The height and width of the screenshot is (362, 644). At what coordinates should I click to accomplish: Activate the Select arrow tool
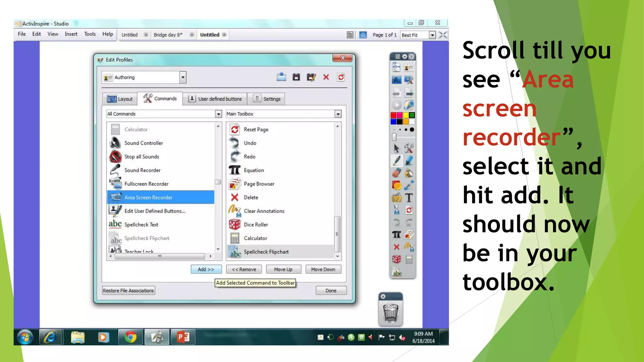point(397,148)
